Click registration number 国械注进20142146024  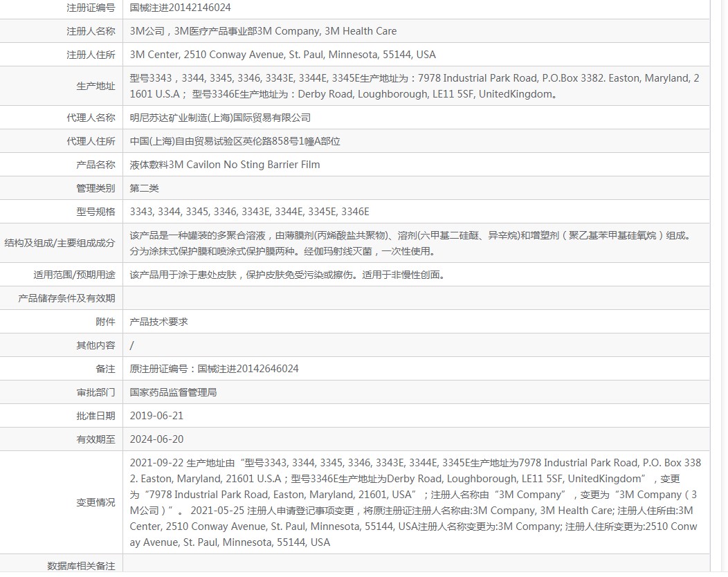click(180, 8)
